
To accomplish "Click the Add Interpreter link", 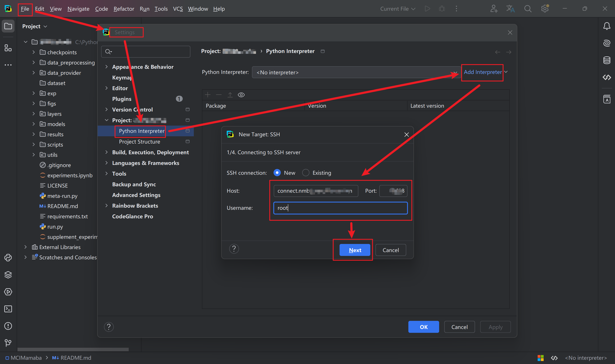I will (x=483, y=72).
